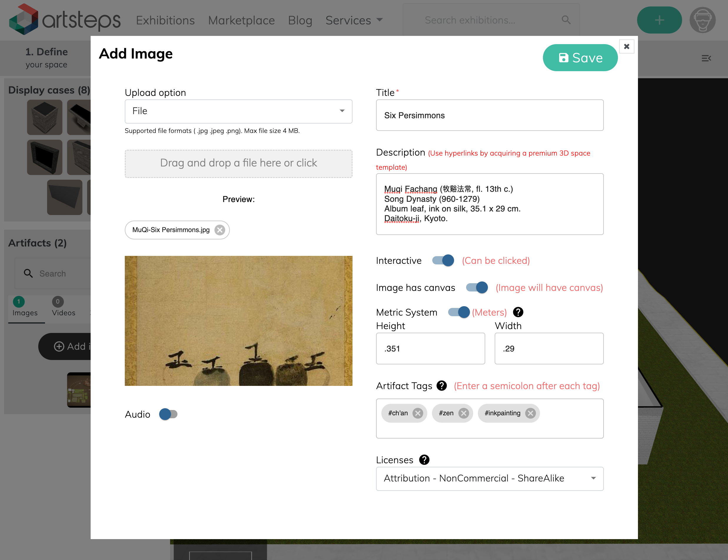
Task: Remove the #inkpainting tag
Action: 530,413
